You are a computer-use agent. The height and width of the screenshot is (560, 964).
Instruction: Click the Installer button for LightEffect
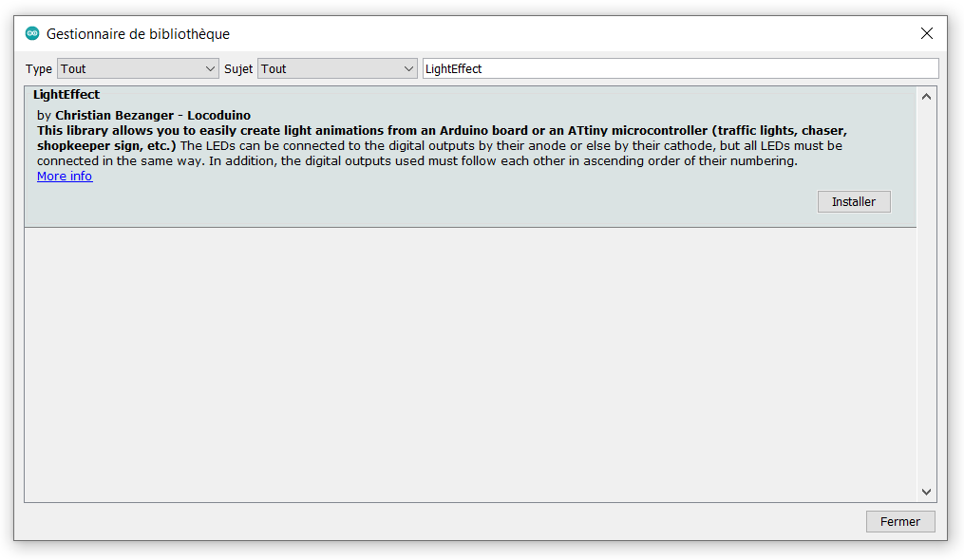853,201
